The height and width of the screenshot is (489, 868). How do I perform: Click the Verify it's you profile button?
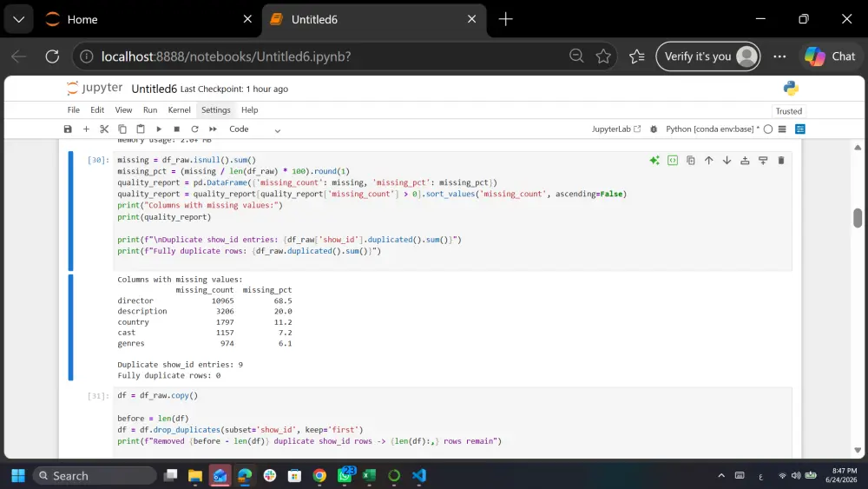point(708,56)
